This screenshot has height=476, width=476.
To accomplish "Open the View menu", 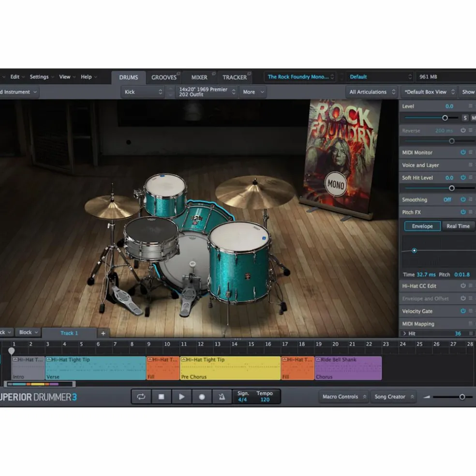I will pos(65,77).
